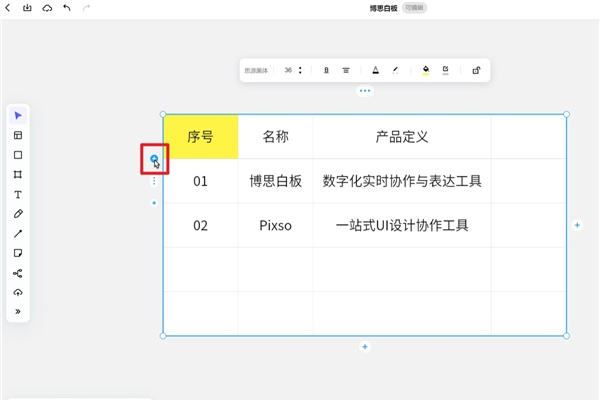
Task: Open the font family dropdown
Action: tap(256, 70)
